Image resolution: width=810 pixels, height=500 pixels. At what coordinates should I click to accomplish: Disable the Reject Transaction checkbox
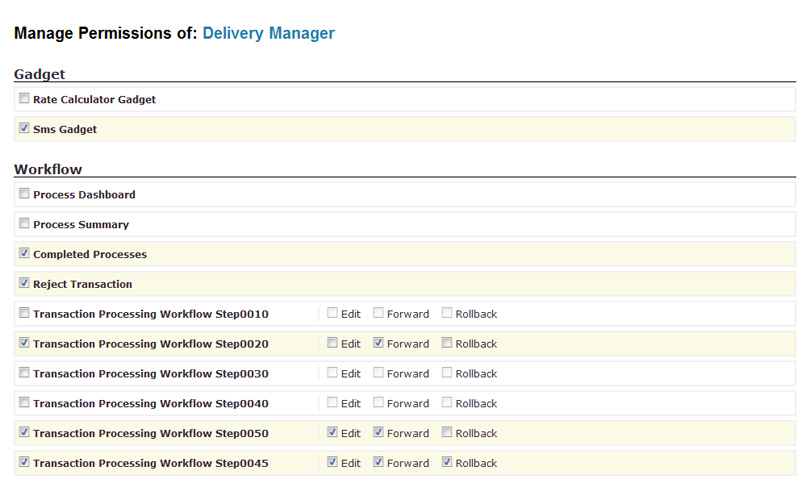[x=24, y=284]
